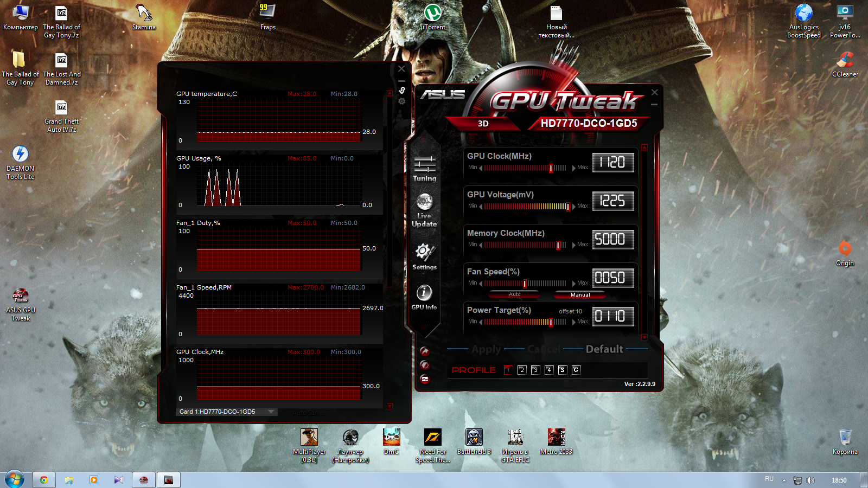
Task: Open the Metro 2033 desktop shortcut
Action: (x=556, y=442)
